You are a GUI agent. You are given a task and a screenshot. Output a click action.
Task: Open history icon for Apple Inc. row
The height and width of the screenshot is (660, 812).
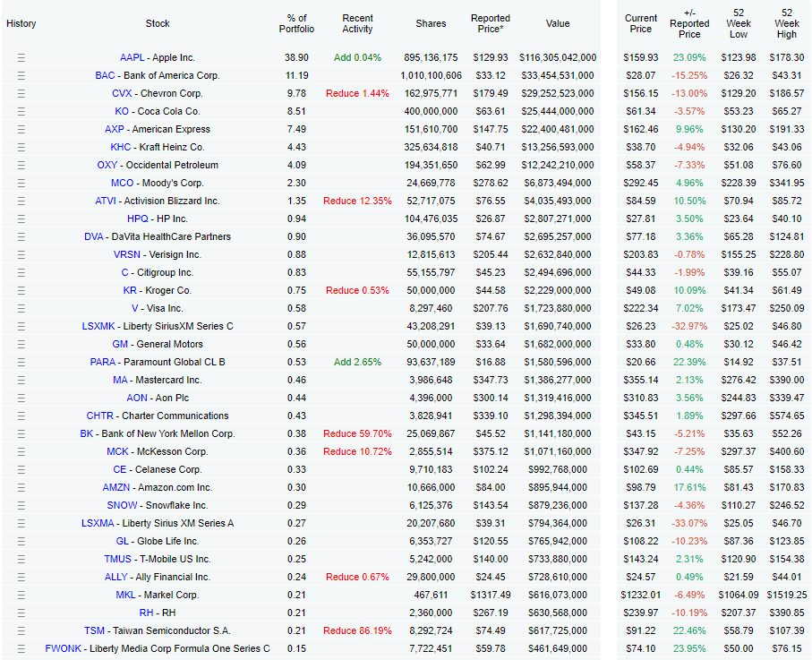21,58
